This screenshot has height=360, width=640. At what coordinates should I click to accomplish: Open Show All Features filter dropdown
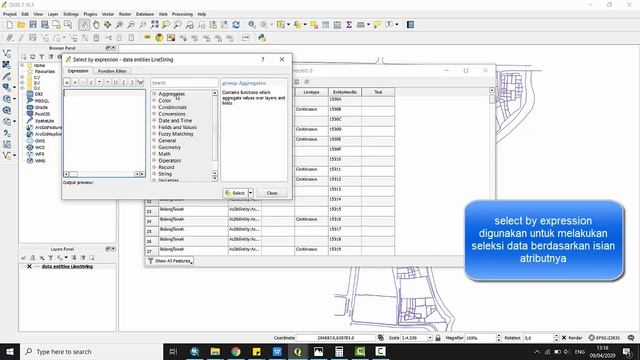170,261
